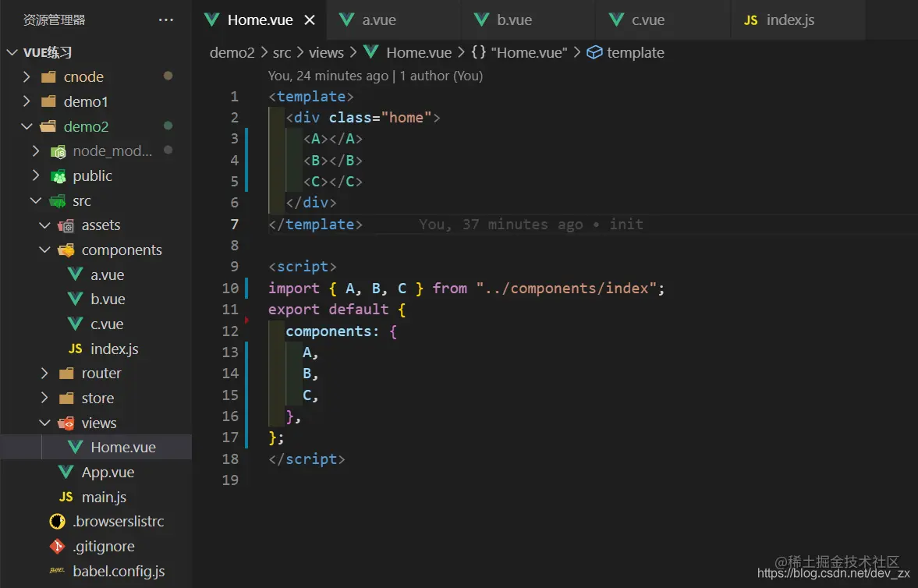The width and height of the screenshot is (918, 588).
Task: Collapse the components folder chevron
Action: click(x=44, y=250)
